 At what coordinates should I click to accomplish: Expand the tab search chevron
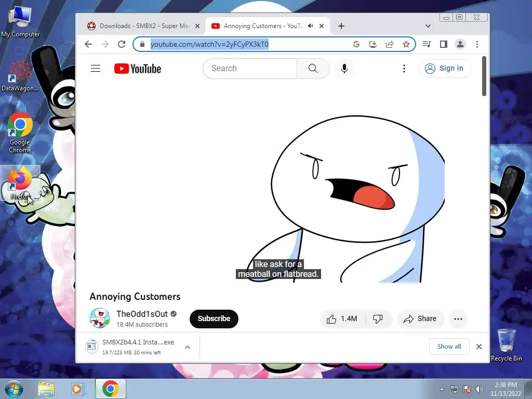click(x=428, y=26)
